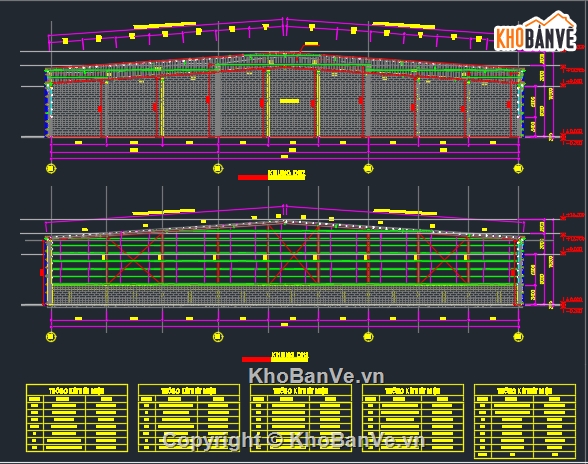Image resolution: width=588 pixels, height=464 pixels.
Task: Select the yellow label in the upper elevation's central wall bay
Action: pyautogui.click(x=290, y=101)
